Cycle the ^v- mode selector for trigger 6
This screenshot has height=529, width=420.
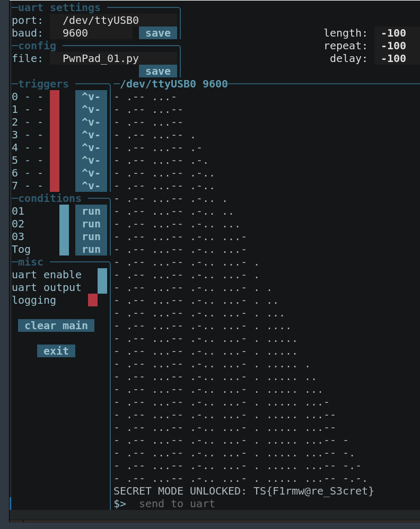coord(91,173)
